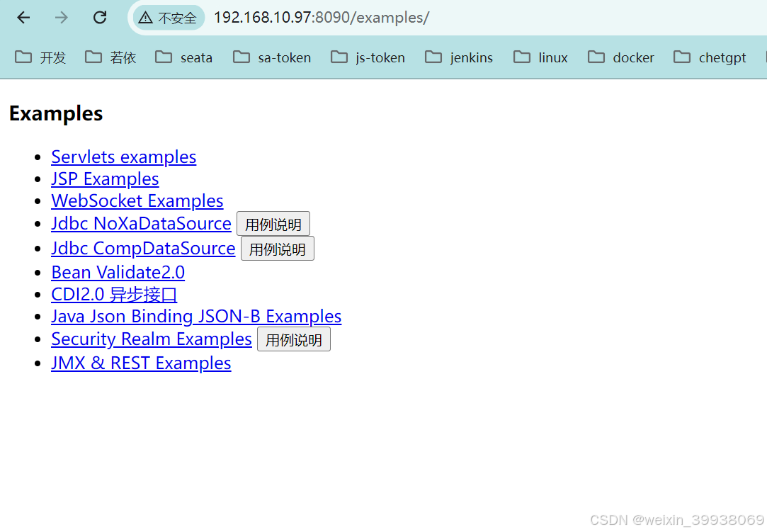This screenshot has height=532, width=767.
Task: Click the folder icon beside jenkins bookmark
Action: pos(432,57)
